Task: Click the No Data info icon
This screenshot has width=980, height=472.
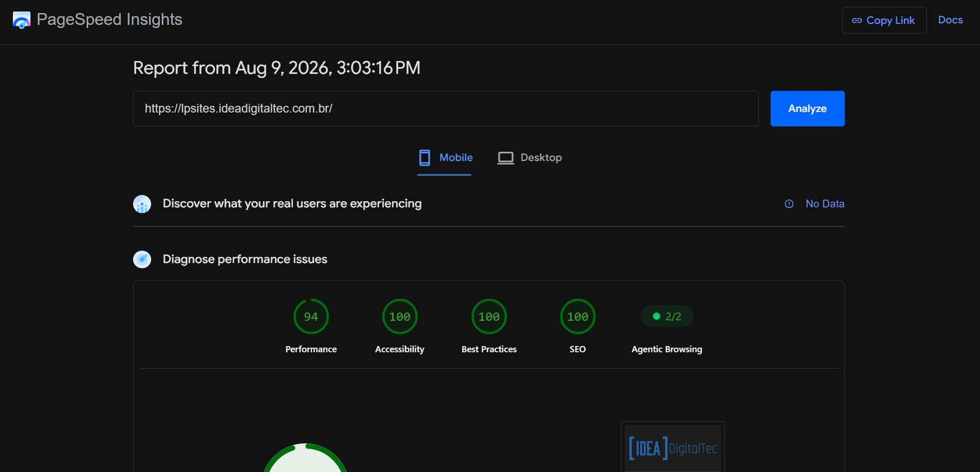Action: [x=789, y=204]
